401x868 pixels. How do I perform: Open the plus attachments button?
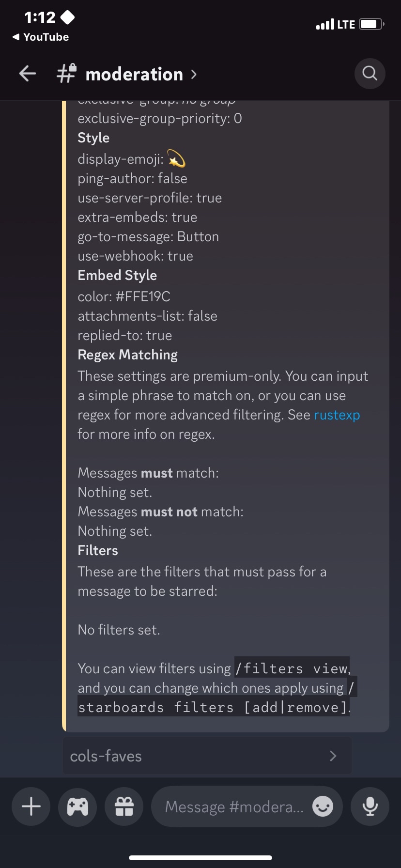(31, 806)
